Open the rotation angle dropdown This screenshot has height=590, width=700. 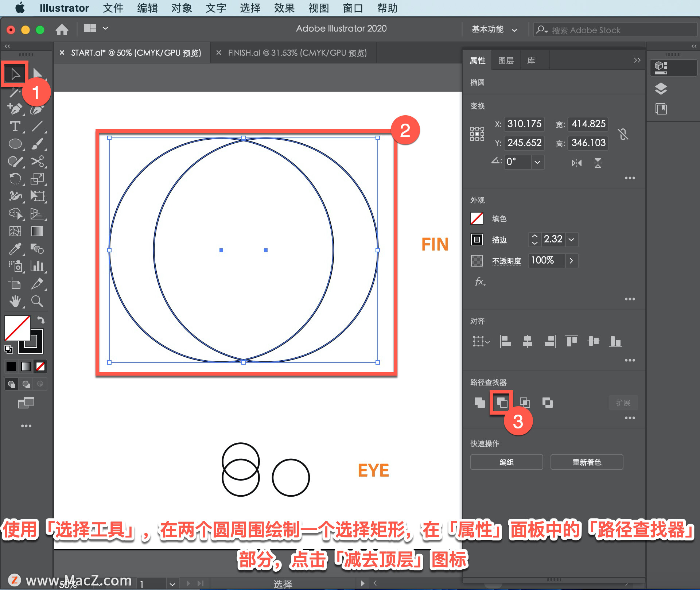537,162
